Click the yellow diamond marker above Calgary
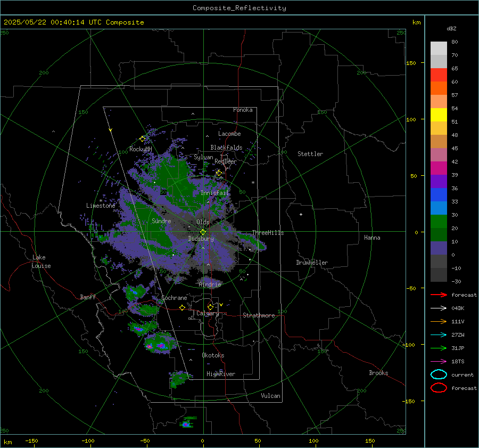 tap(210, 307)
